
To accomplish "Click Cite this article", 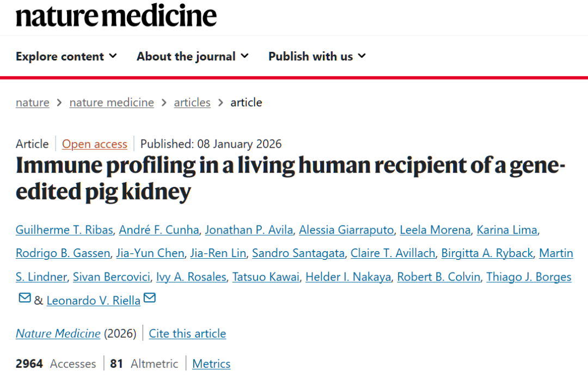I will (x=187, y=333).
